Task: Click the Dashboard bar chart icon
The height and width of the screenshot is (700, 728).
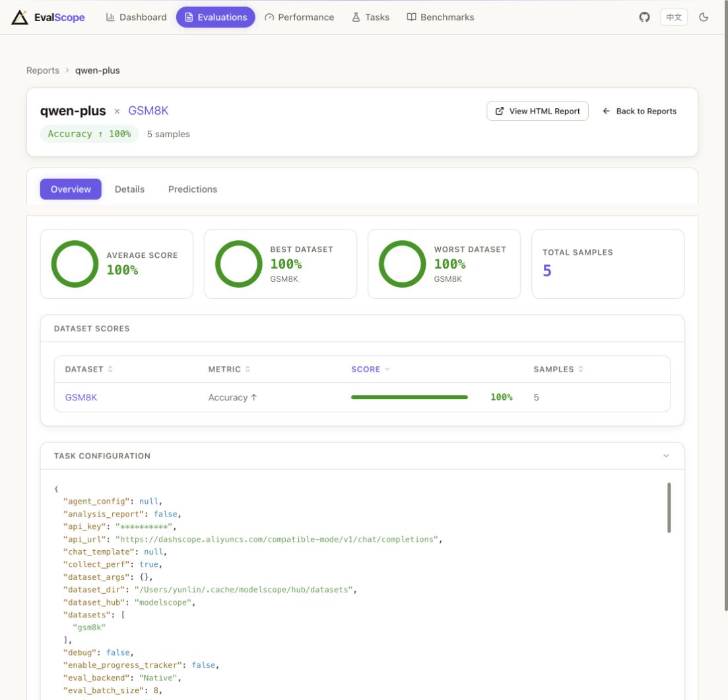Action: [110, 17]
